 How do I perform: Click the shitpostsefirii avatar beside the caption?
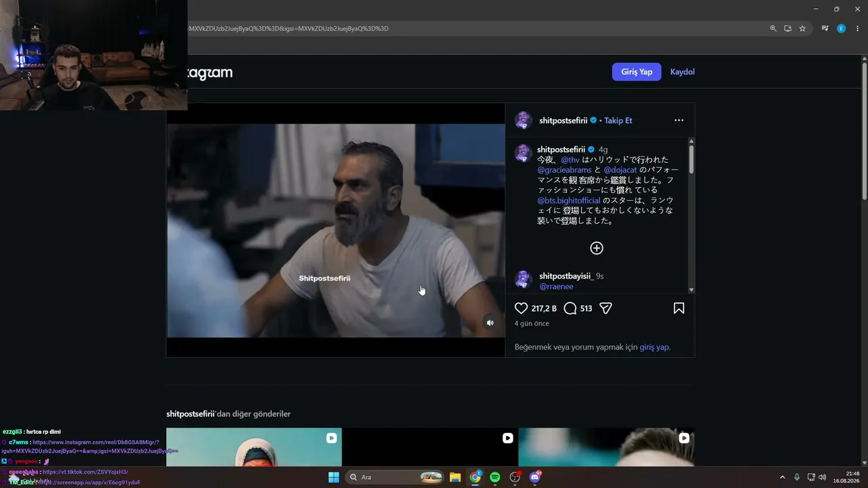coord(523,153)
